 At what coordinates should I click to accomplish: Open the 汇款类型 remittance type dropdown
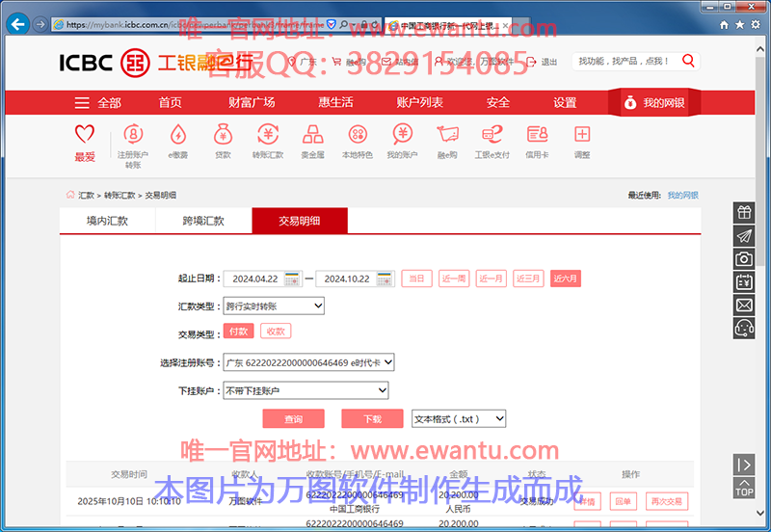(274, 306)
